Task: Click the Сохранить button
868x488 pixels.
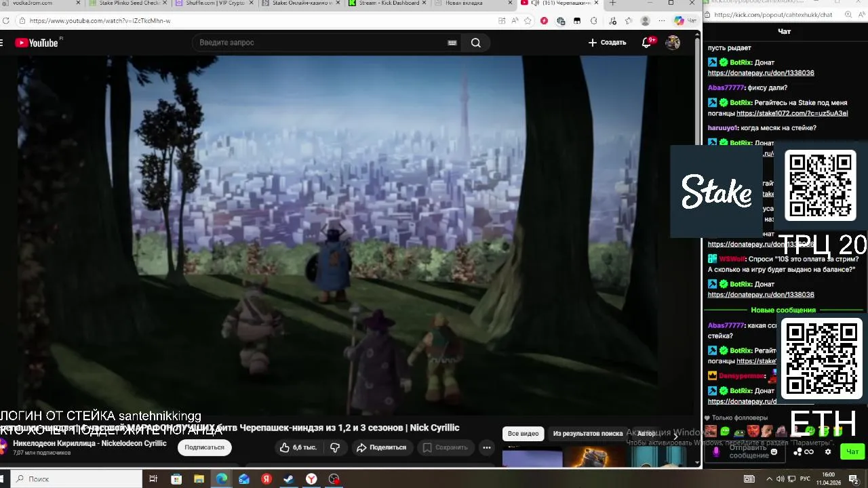Action: (445, 447)
